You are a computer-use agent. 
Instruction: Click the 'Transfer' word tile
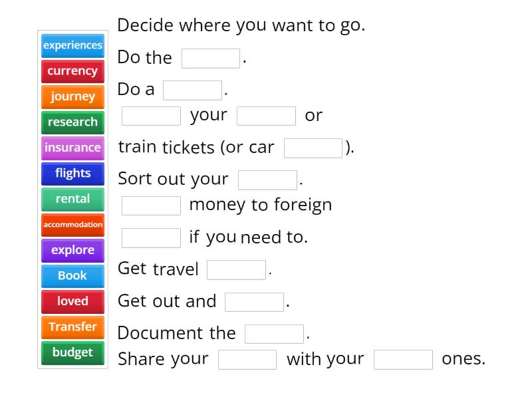[72, 327]
